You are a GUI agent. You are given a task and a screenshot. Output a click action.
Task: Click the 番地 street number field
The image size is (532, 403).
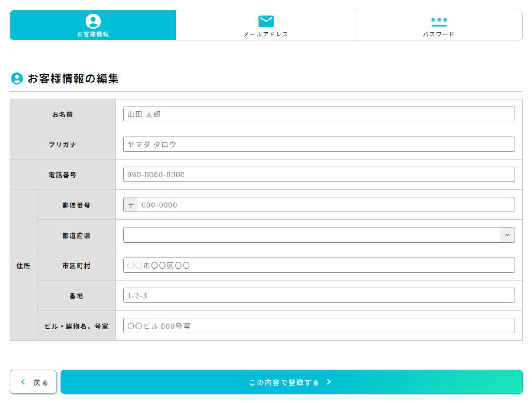click(x=319, y=296)
